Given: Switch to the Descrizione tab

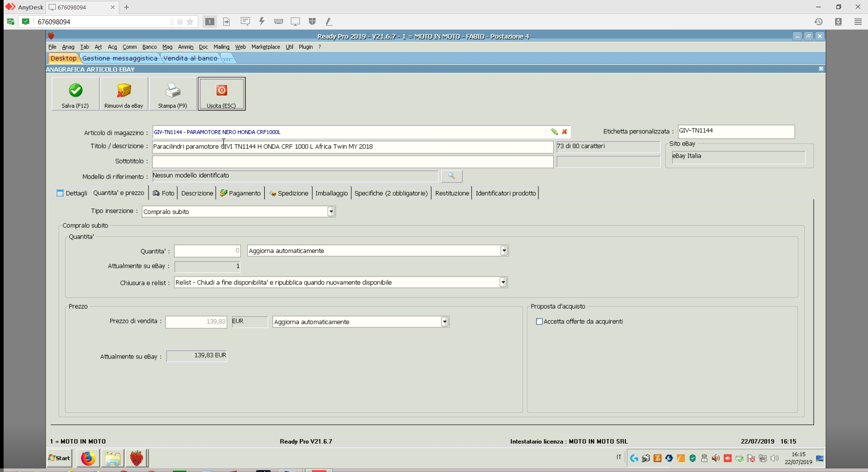Looking at the screenshot, I should (x=197, y=193).
